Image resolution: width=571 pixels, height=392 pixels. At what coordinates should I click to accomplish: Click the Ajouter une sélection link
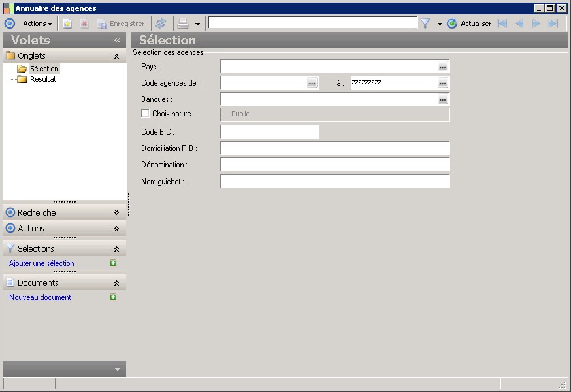[42, 263]
